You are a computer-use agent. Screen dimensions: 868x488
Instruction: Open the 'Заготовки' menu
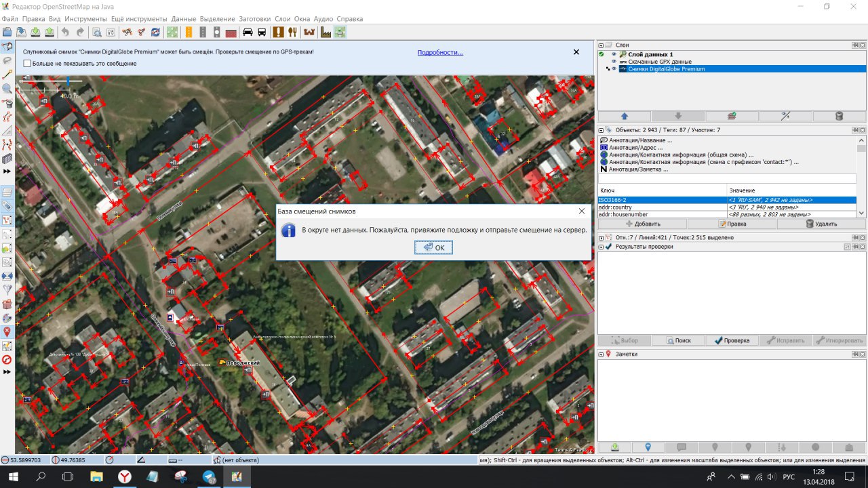coord(255,19)
